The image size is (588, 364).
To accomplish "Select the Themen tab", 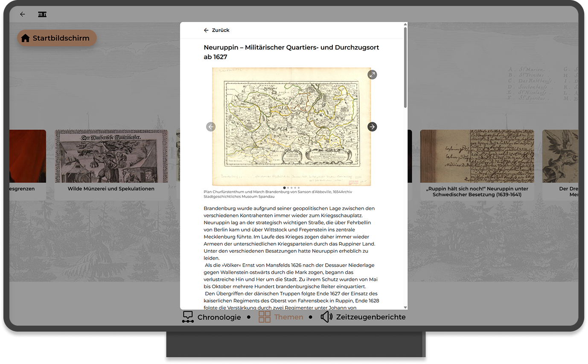I will 281,317.
